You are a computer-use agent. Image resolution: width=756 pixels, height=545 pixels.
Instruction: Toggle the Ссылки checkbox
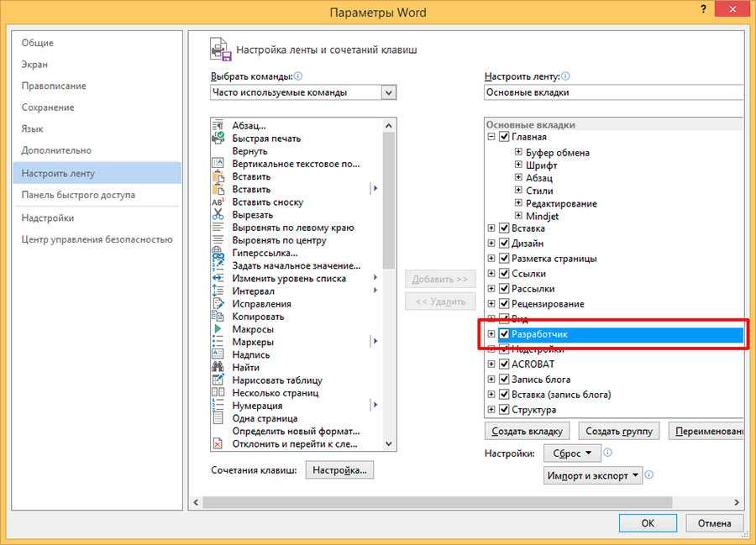point(504,273)
